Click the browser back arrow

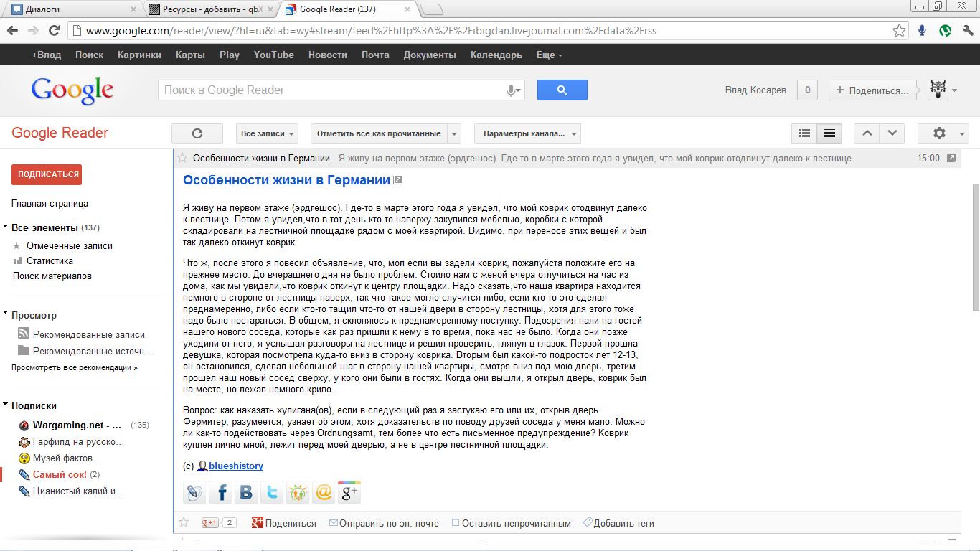point(12,31)
